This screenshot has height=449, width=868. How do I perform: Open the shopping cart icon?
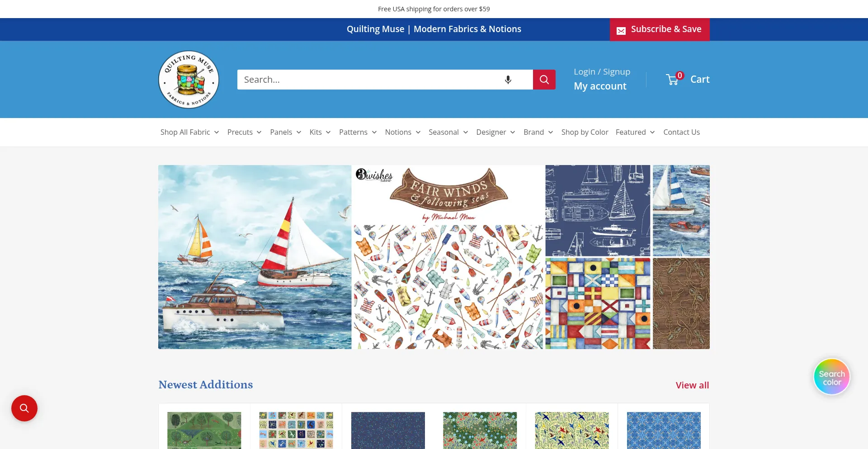click(x=673, y=80)
